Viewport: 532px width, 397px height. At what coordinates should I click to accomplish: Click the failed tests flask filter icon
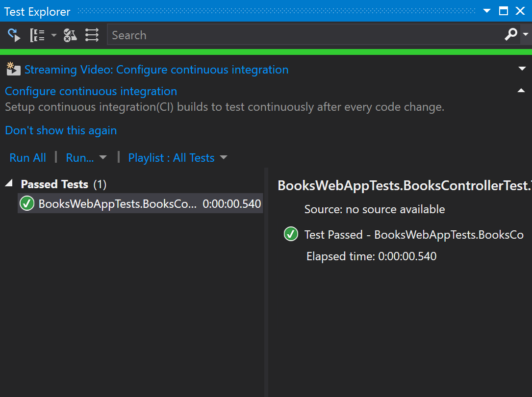[x=70, y=35]
